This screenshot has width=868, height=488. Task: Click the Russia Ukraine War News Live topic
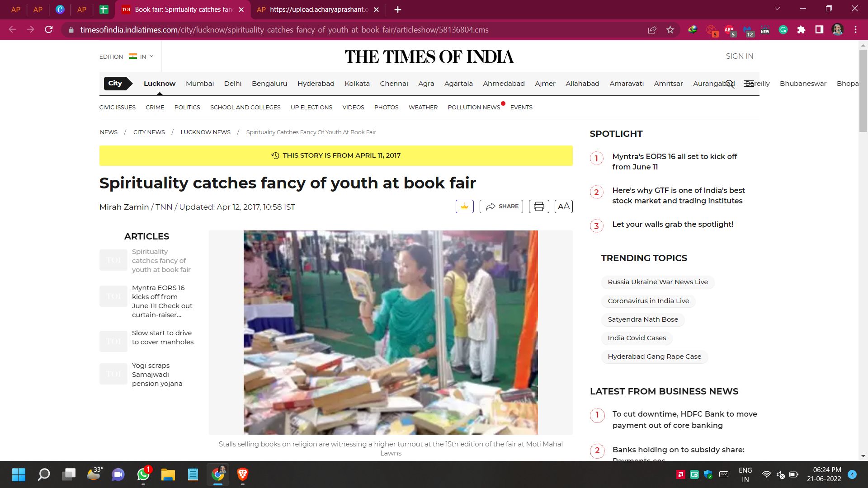657,282
